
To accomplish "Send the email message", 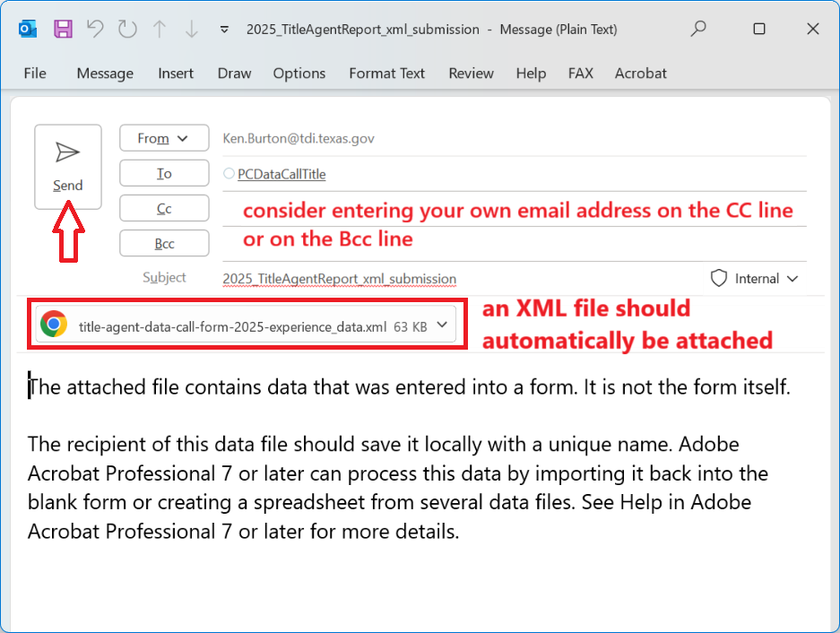I will click(x=67, y=166).
